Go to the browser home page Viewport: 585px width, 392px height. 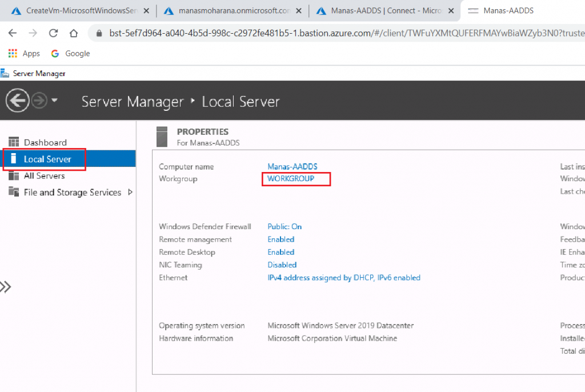[x=74, y=33]
